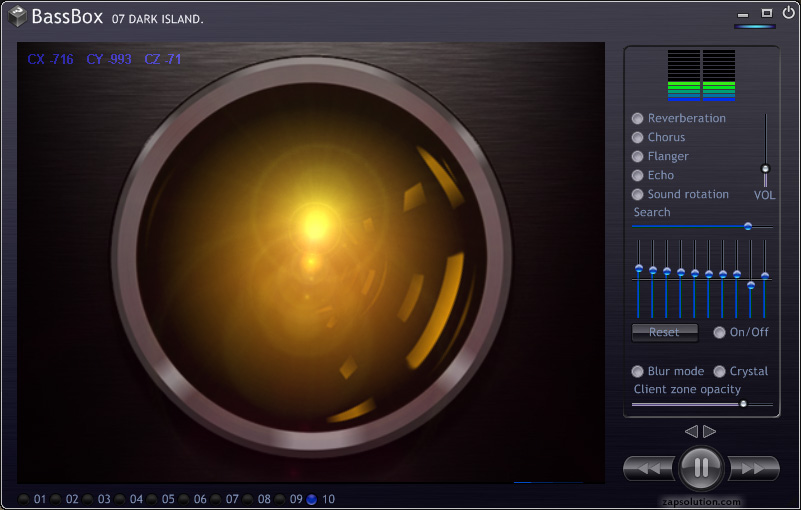Viewport: 801px width, 510px height.
Task: Toggle the Echo effect
Action: coord(638,175)
